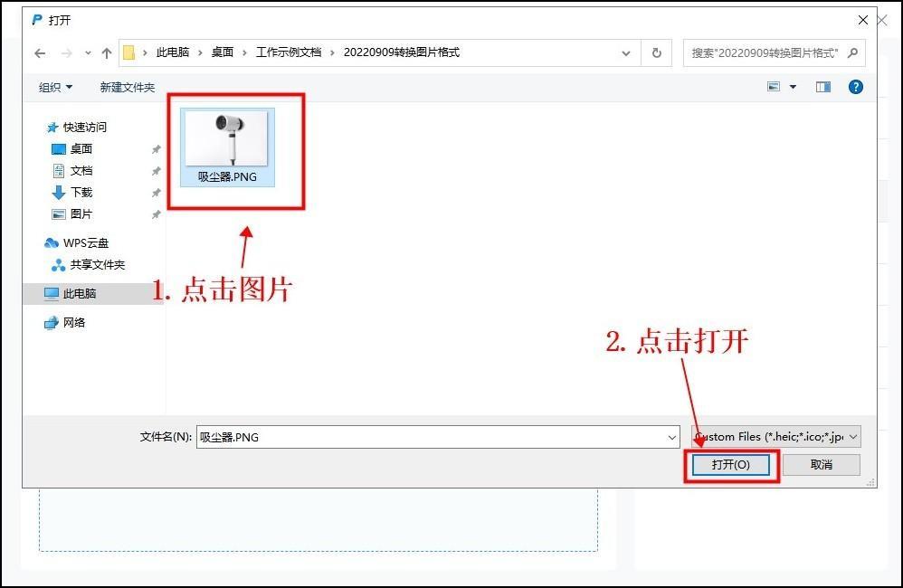Select 此电脑 in navigation pane
The width and height of the screenshot is (903, 588).
tap(80, 294)
